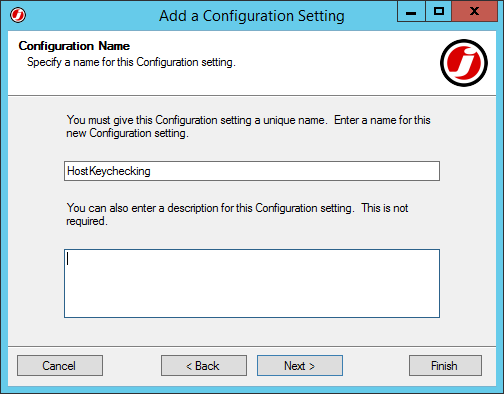Focus the HostKeychecking name input field
This screenshot has height=394, width=504.
[x=252, y=171]
